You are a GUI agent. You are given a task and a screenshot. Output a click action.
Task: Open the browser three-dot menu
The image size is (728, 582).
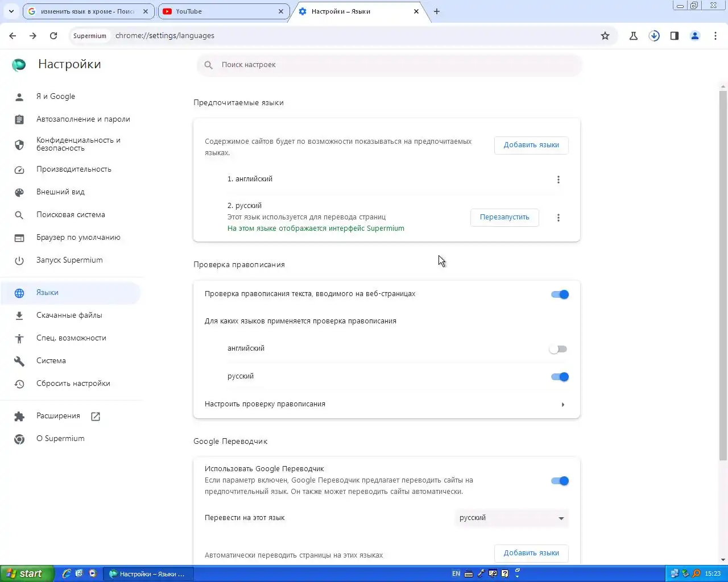[x=715, y=36]
